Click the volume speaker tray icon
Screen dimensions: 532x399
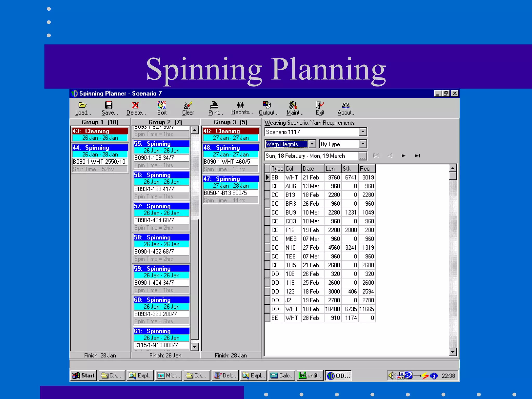click(391, 376)
